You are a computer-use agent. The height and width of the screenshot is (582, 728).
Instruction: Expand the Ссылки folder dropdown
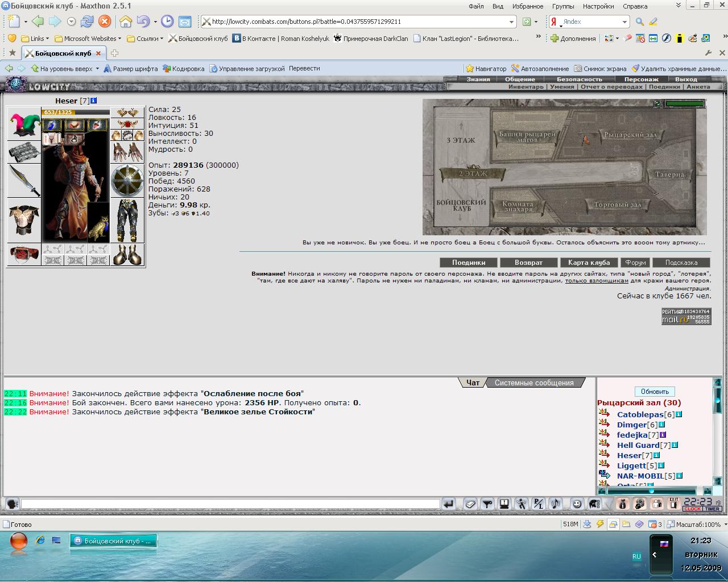click(145, 39)
